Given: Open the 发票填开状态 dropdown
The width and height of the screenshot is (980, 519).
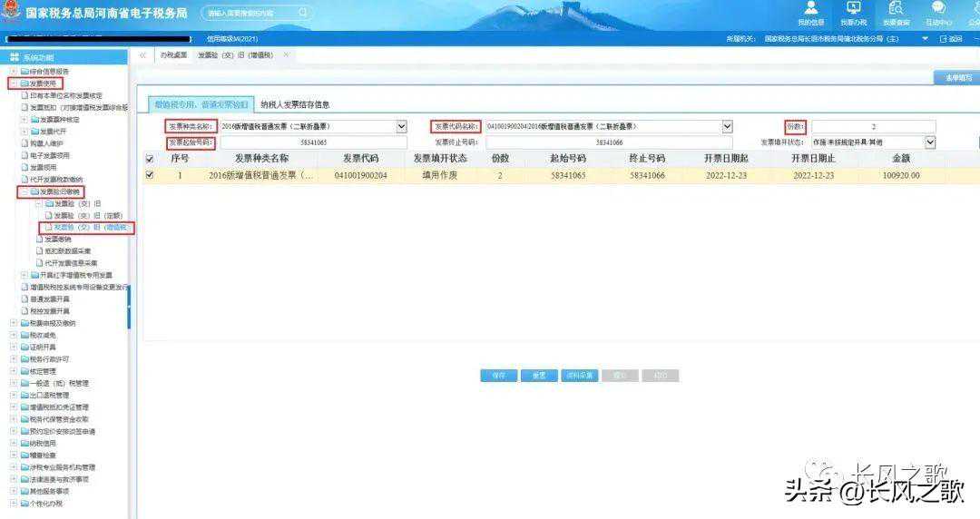Looking at the screenshot, I should coord(930,142).
